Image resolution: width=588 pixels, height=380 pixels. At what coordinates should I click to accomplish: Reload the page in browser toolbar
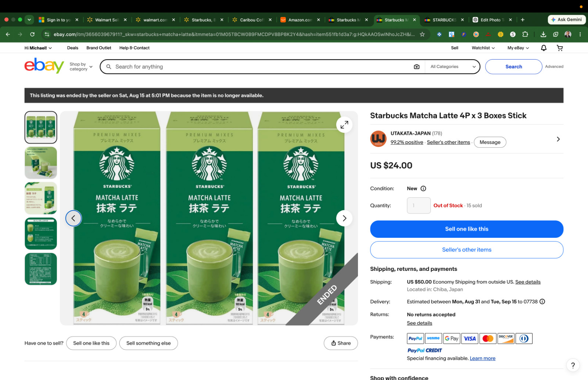[32, 34]
